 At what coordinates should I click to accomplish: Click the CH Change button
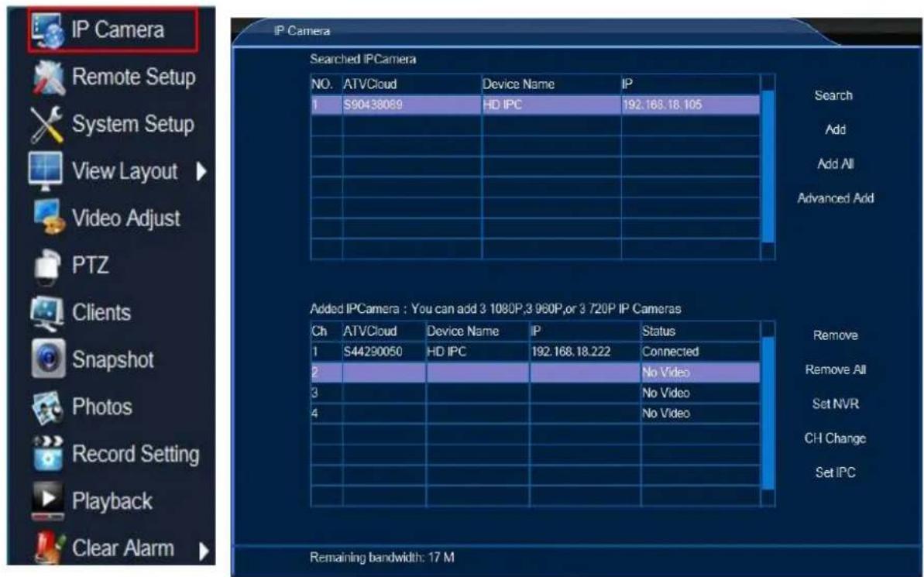(x=835, y=438)
